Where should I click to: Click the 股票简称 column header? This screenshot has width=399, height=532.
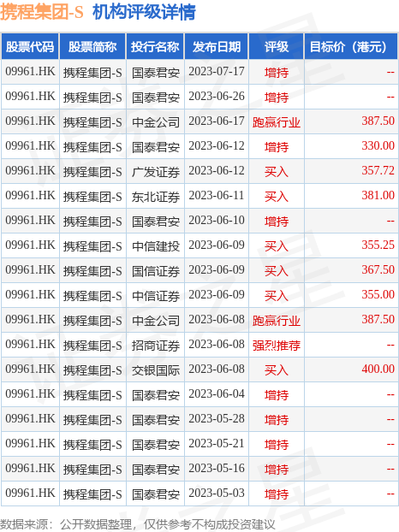92,46
